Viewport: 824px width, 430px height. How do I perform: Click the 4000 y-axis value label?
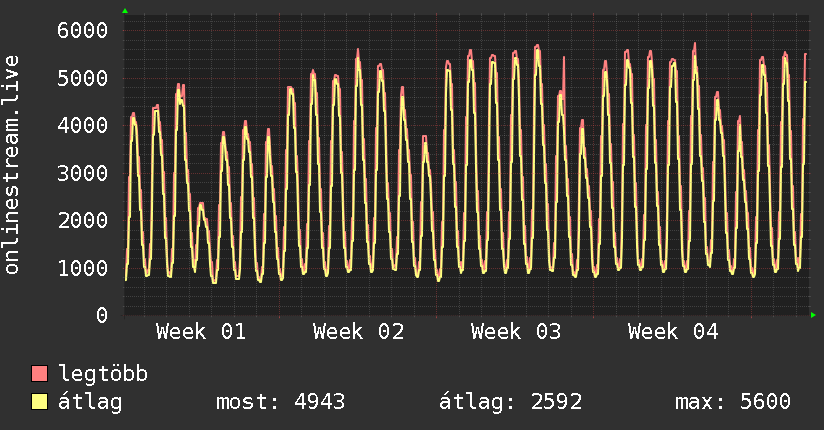pyautogui.click(x=81, y=125)
